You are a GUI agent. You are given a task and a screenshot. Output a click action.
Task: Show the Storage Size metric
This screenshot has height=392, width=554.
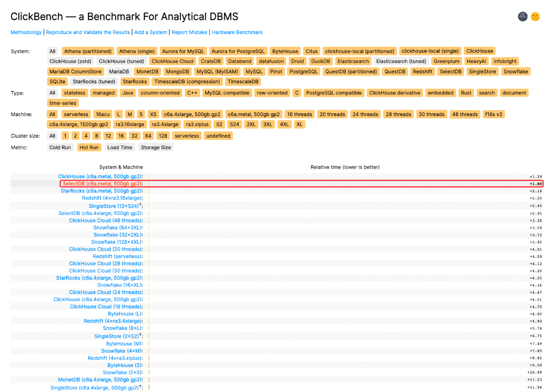[x=156, y=147]
